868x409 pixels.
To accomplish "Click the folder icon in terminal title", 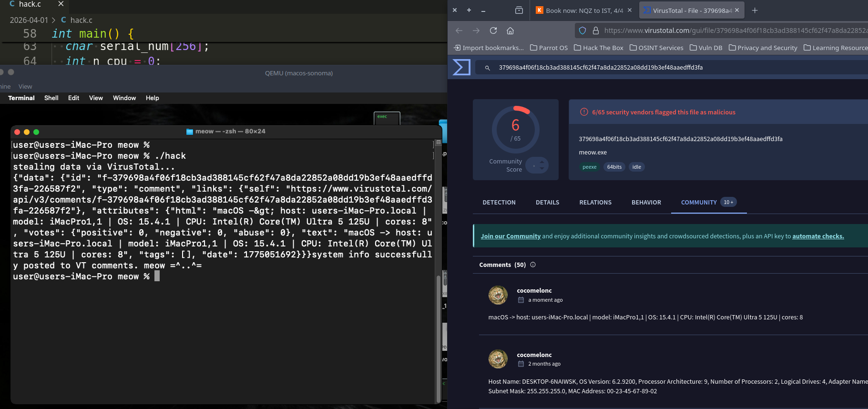I will 190,132.
